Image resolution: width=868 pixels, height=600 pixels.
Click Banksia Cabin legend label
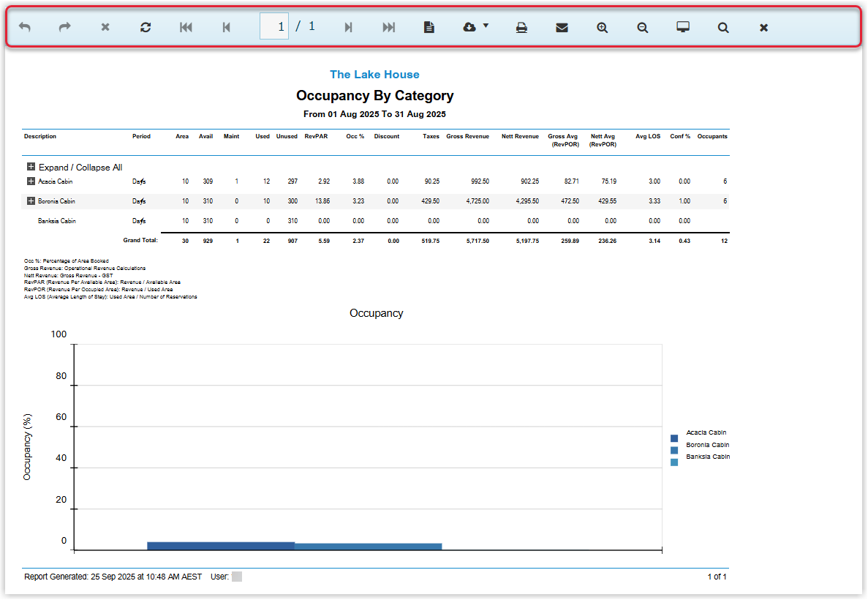708,457
